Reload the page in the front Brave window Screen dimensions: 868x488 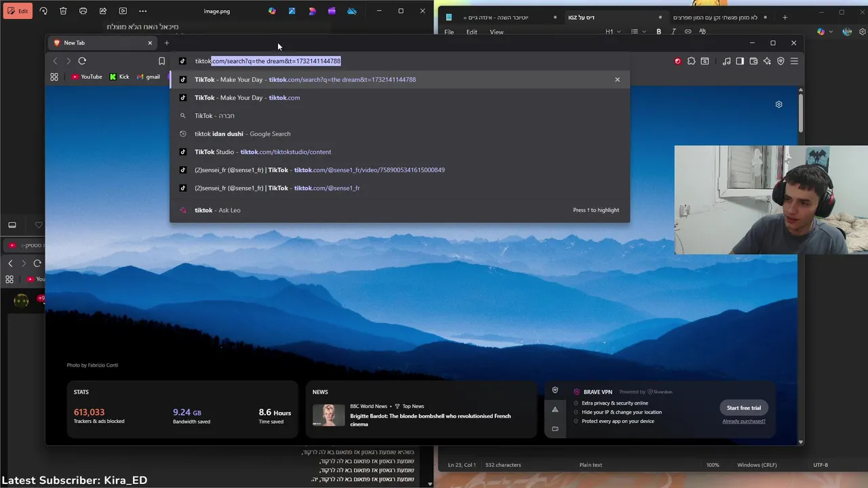click(82, 61)
